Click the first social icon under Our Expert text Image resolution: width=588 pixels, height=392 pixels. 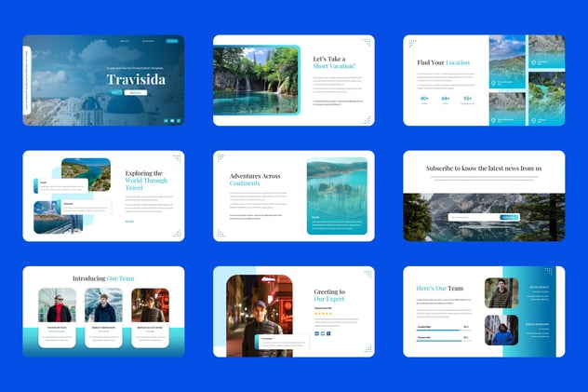click(316, 333)
